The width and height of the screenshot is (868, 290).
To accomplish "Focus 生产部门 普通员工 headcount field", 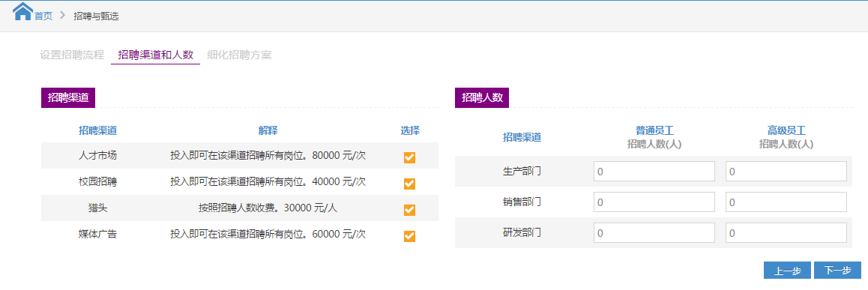I will [654, 172].
